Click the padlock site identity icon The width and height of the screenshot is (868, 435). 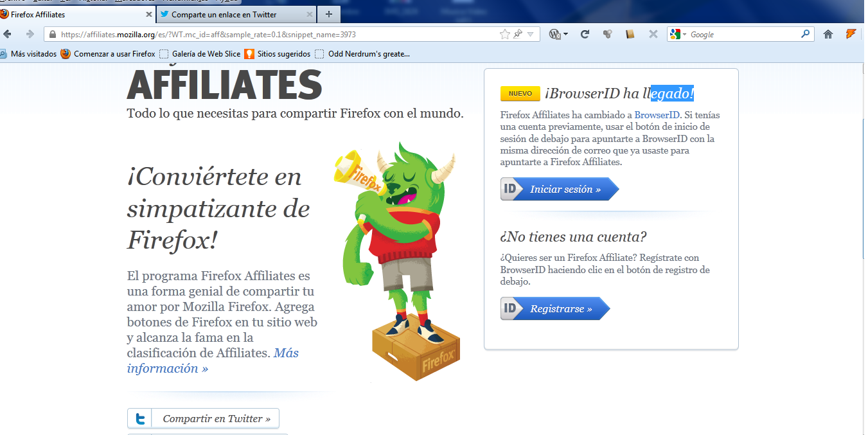click(x=53, y=34)
